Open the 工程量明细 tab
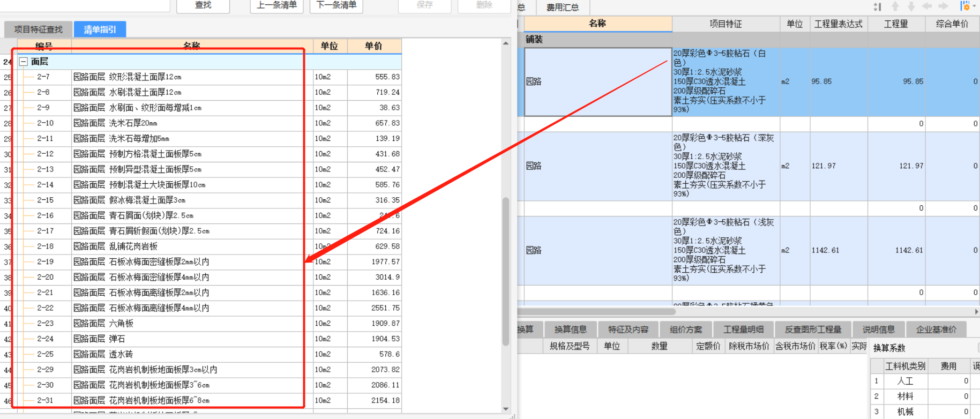This screenshot has height=419, width=980. tap(743, 330)
